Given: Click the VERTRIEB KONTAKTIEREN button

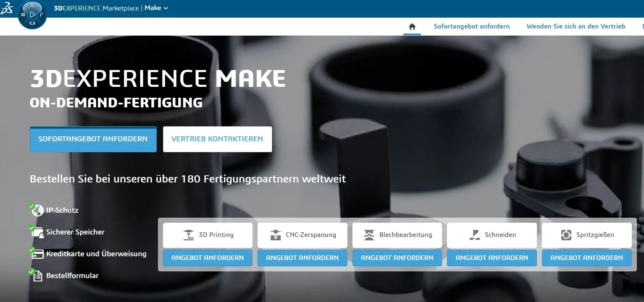Looking at the screenshot, I should [x=217, y=139].
